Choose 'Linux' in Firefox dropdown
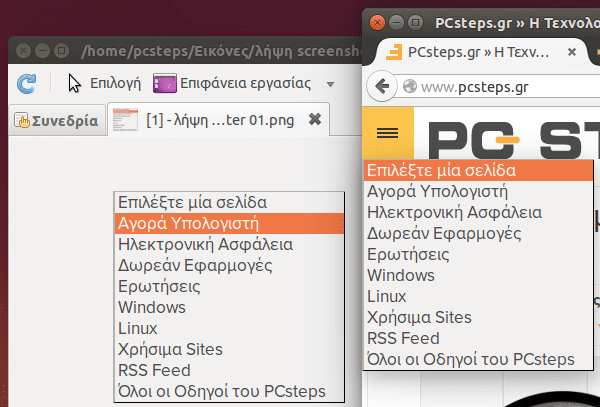The image size is (600, 407). point(478,296)
